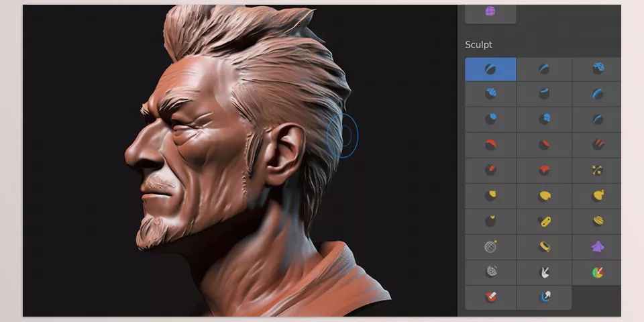Select the multicolored Draw Face Sets brush

coord(596,272)
